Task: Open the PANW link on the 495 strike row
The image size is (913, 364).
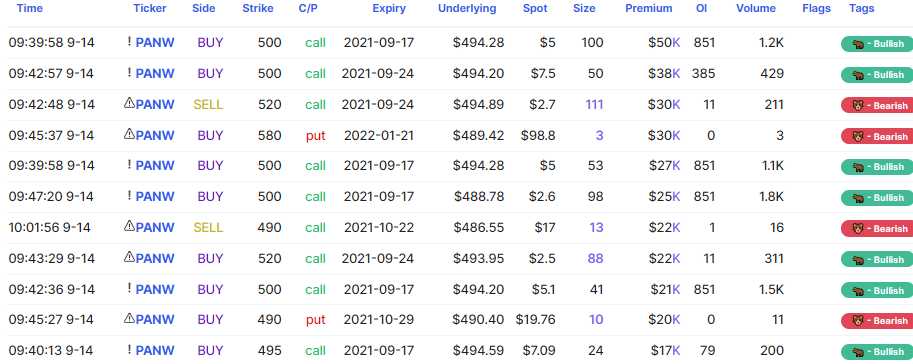Action: [x=155, y=351]
